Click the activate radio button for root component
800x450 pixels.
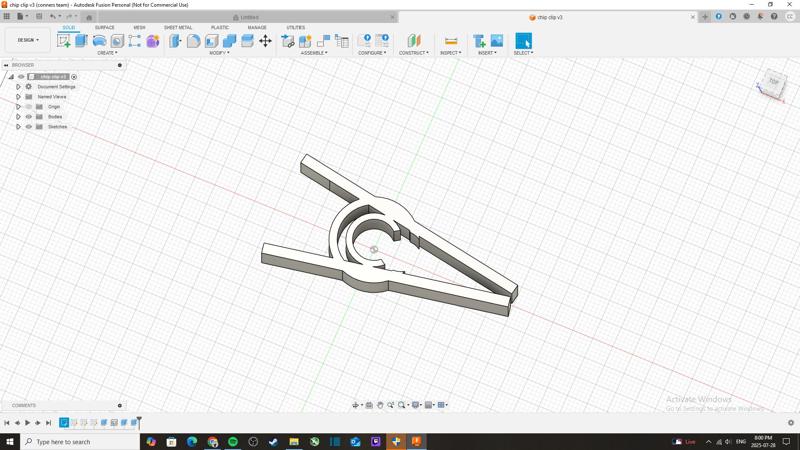(x=74, y=77)
